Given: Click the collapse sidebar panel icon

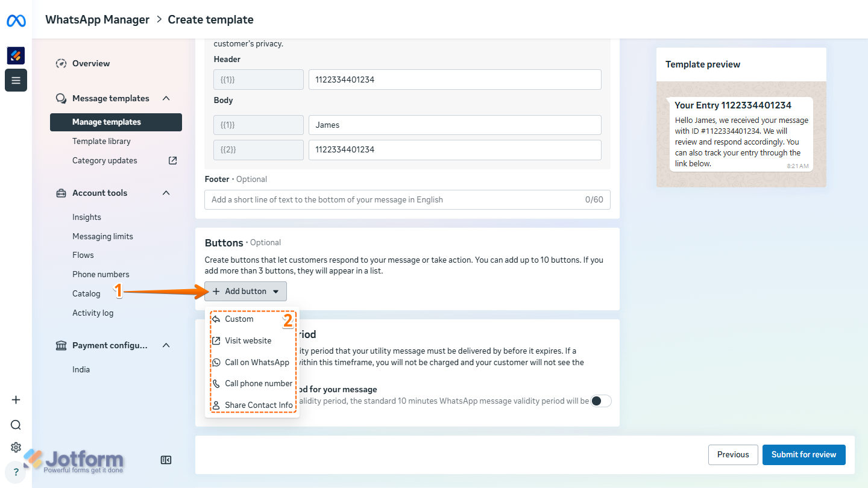Looking at the screenshot, I should coord(166,460).
